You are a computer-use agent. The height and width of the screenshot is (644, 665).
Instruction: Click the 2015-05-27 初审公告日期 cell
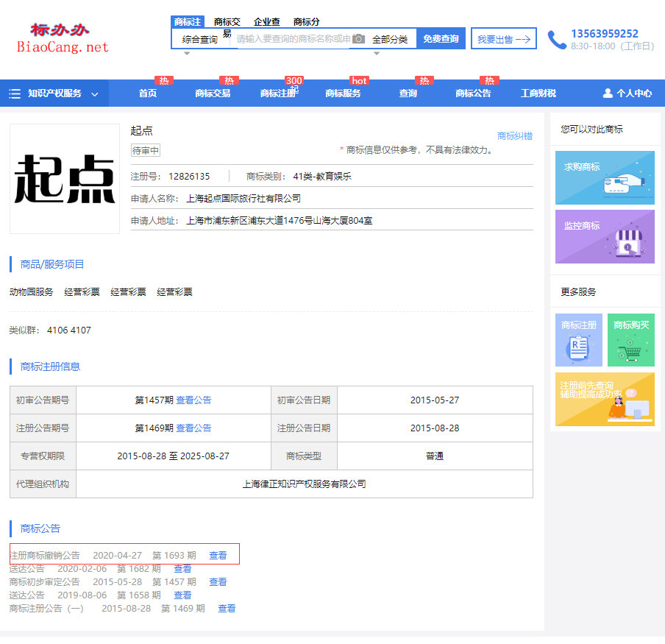click(435, 400)
